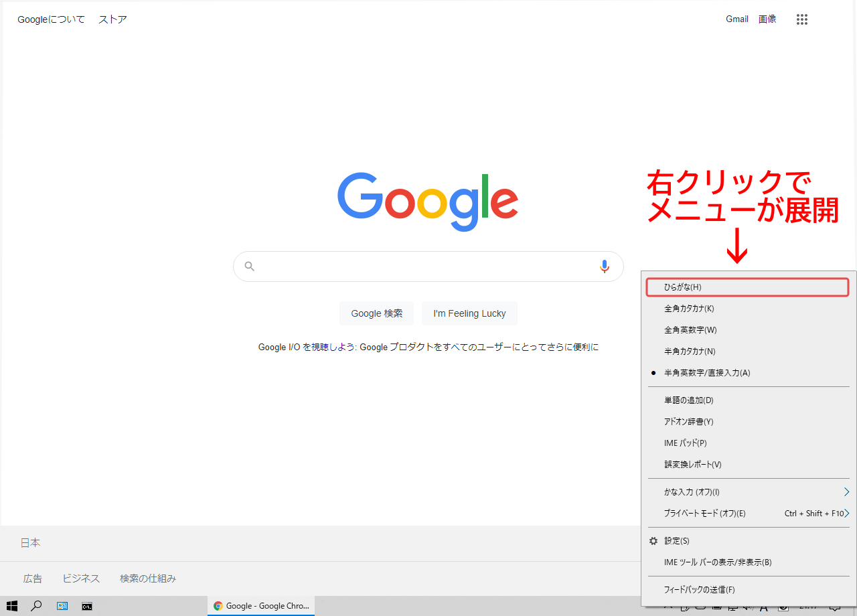The width and height of the screenshot is (857, 616).
Task: Click the Google logo
Action: [428, 201]
